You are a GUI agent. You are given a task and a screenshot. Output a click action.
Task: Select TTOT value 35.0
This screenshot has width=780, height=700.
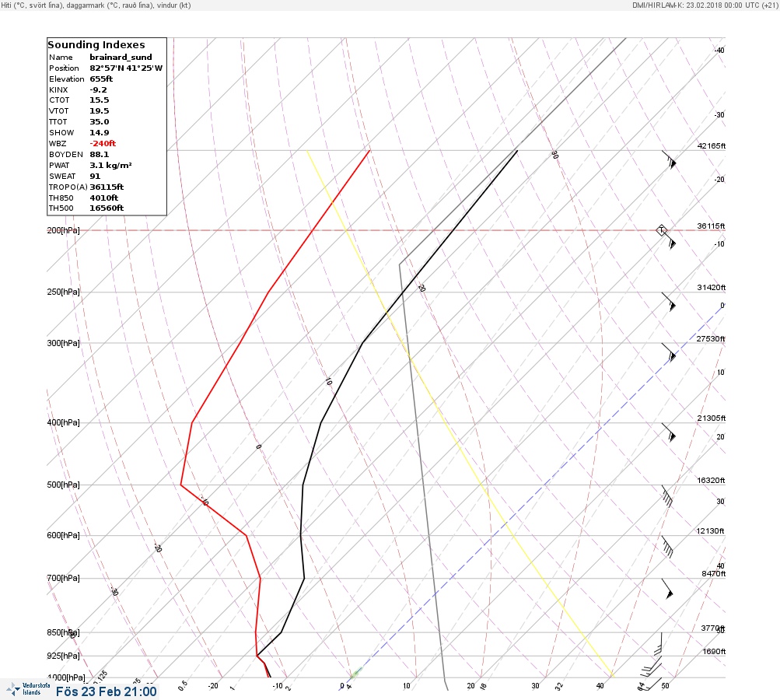coord(99,122)
